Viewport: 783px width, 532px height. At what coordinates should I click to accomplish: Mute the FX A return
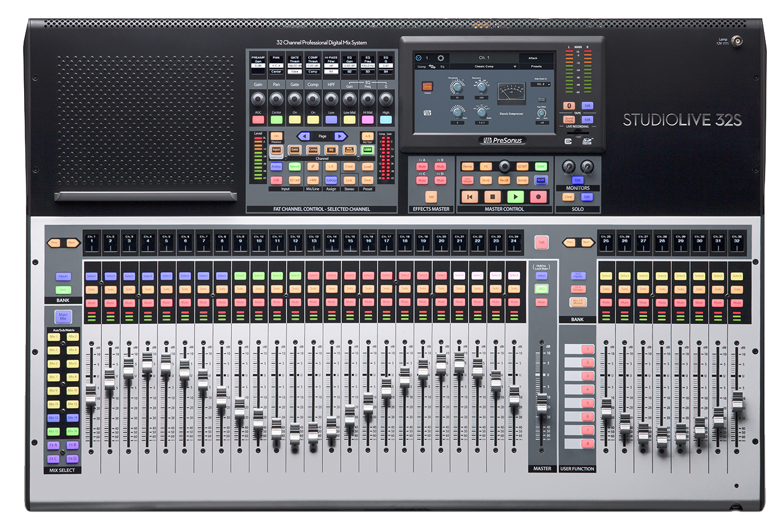[x=422, y=166]
